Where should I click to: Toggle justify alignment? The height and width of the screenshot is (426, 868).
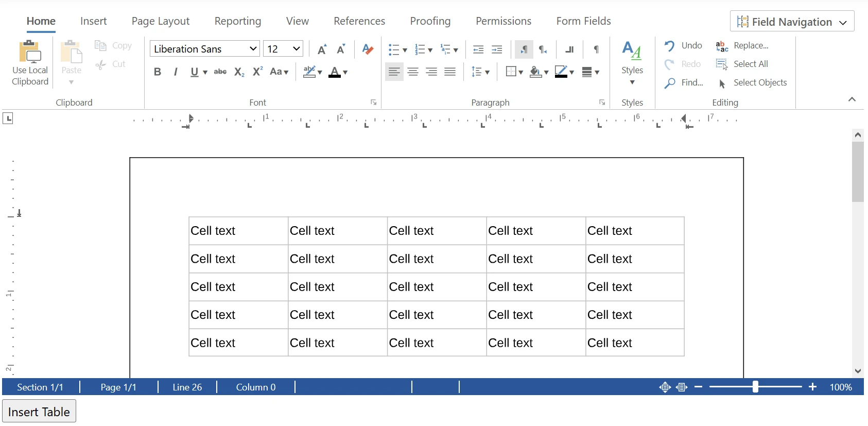[x=450, y=72]
